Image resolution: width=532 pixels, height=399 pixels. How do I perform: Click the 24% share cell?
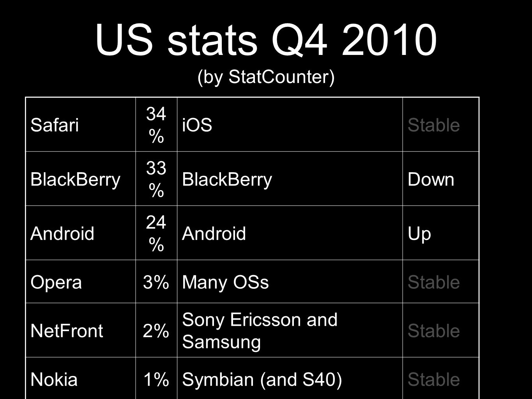click(x=156, y=233)
